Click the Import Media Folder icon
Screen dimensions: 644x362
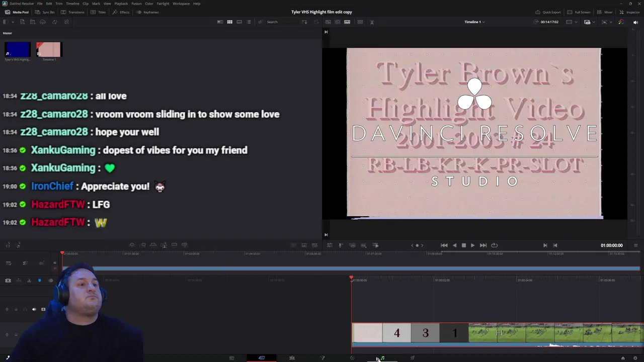[33, 22]
